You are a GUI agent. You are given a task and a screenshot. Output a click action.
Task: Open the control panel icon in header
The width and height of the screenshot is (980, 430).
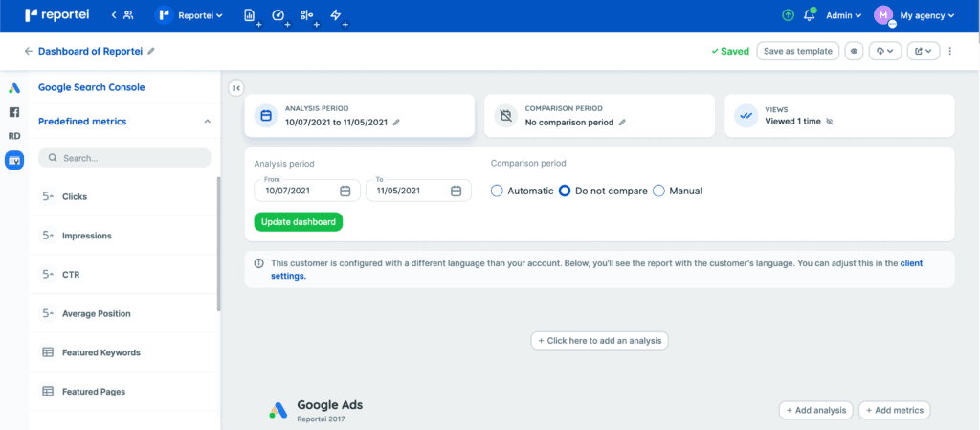[307, 15]
